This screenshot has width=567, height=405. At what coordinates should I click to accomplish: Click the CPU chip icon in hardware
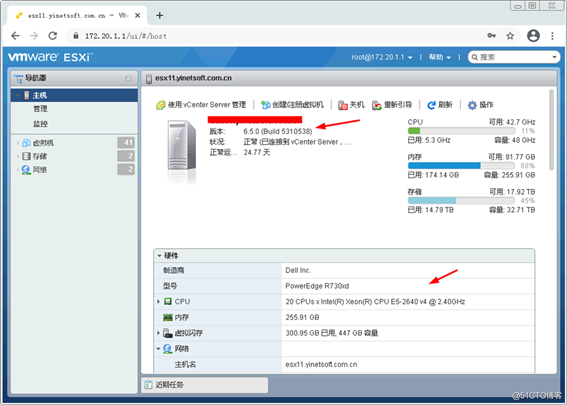168,302
